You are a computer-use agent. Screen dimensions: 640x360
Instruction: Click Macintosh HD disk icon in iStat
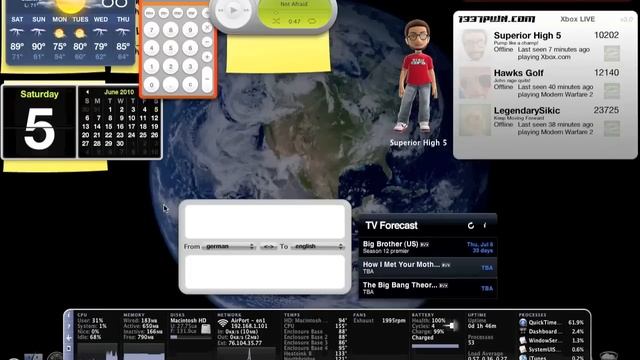(206, 329)
